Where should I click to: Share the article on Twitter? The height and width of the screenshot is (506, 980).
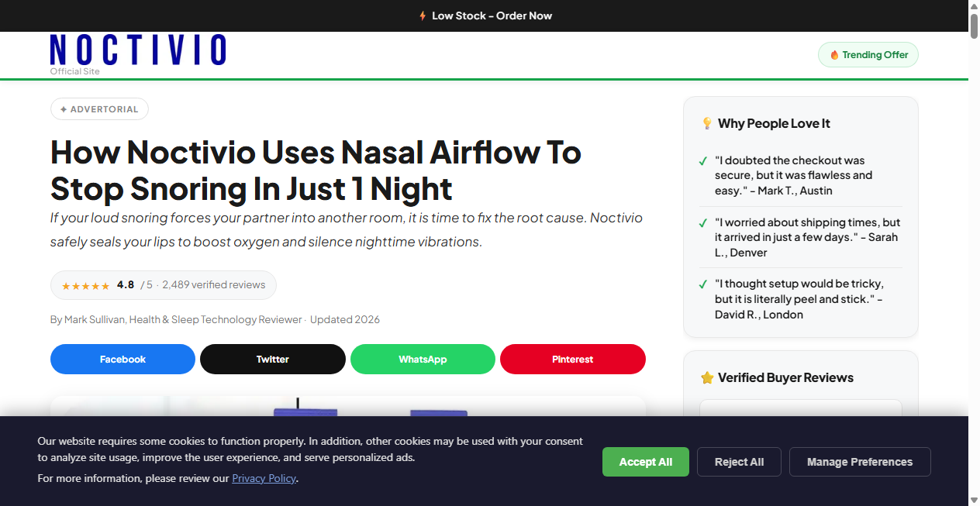pyautogui.click(x=273, y=360)
